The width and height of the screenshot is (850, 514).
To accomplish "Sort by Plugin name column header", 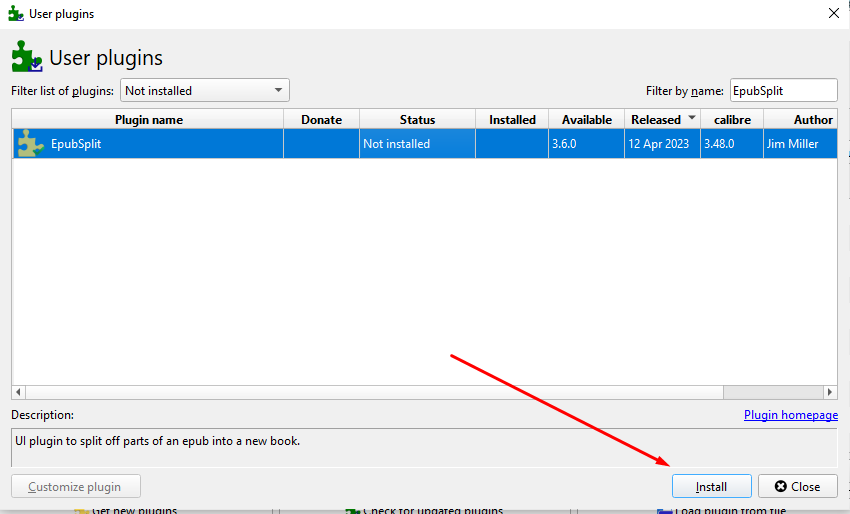I will pos(148,119).
